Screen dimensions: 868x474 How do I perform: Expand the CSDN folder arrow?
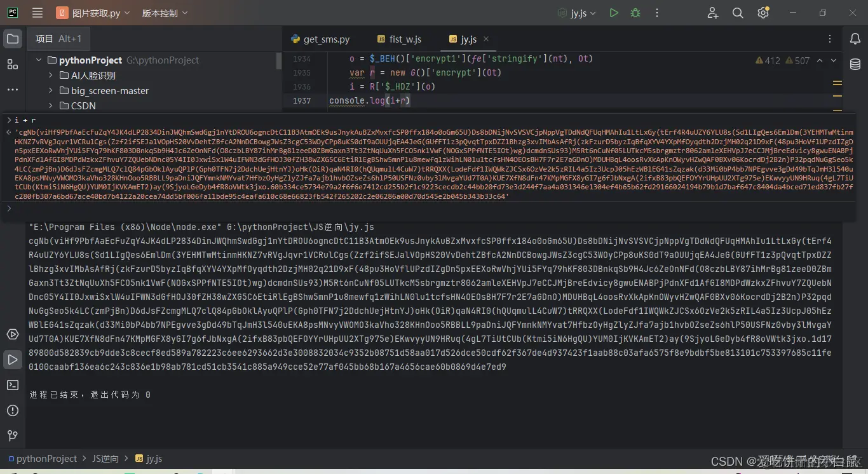[51, 106]
